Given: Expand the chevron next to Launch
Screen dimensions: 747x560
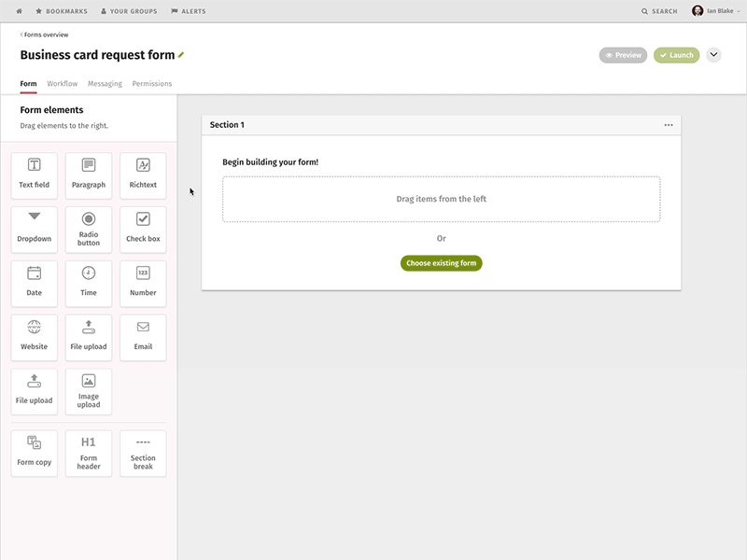Looking at the screenshot, I should [712, 55].
